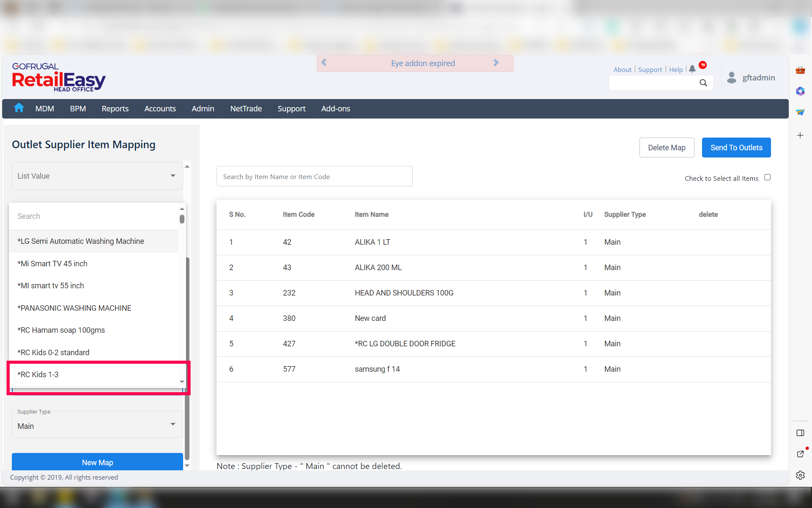Open the Supplier Type Main dropdown
The image size is (812, 508).
pos(97,426)
